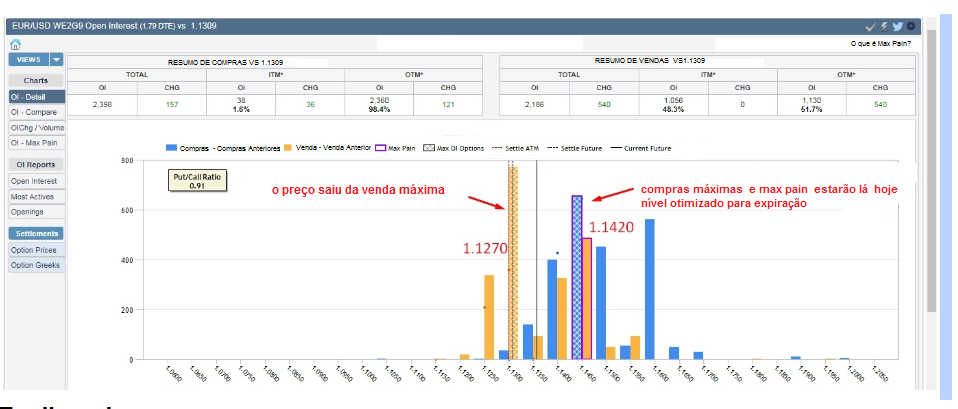Click the purple-outlined Max Pain bar
The width and height of the screenshot is (958, 409).
[x=577, y=277]
